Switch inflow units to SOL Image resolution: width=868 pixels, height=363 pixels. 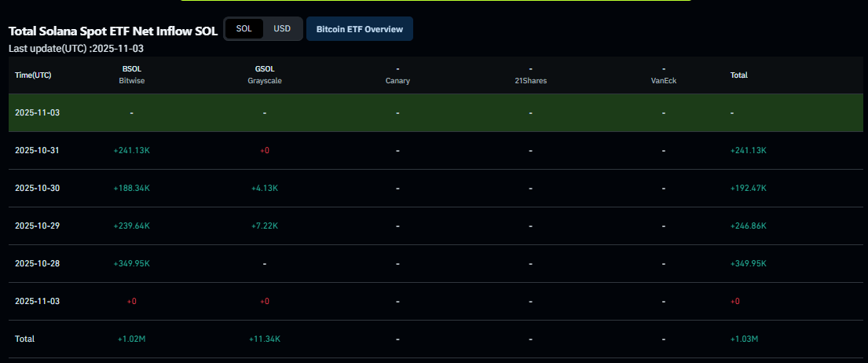pyautogui.click(x=244, y=29)
